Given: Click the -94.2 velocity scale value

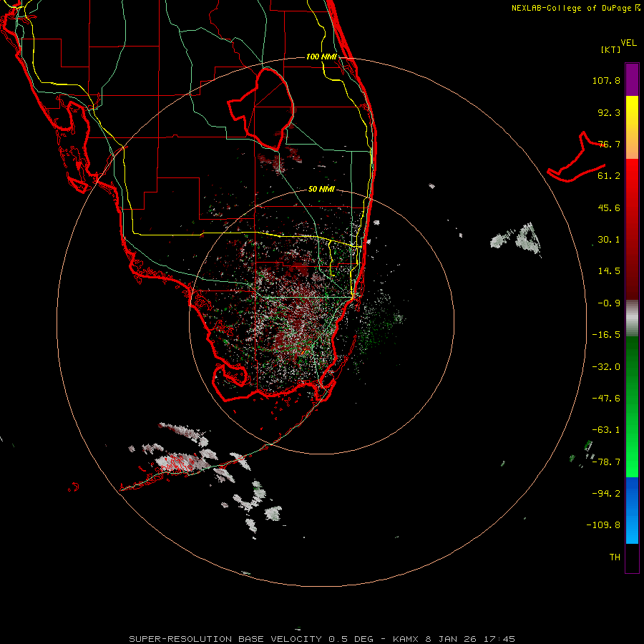Looking at the screenshot, I should pos(606,493).
